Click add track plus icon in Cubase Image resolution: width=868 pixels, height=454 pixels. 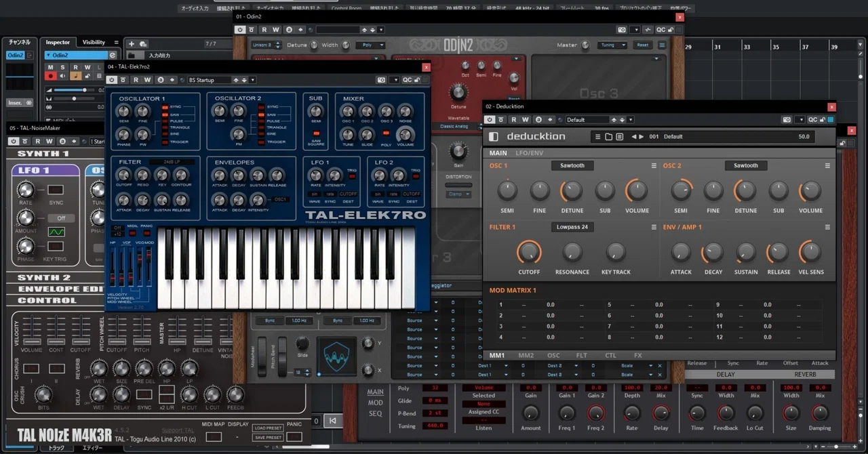click(132, 43)
